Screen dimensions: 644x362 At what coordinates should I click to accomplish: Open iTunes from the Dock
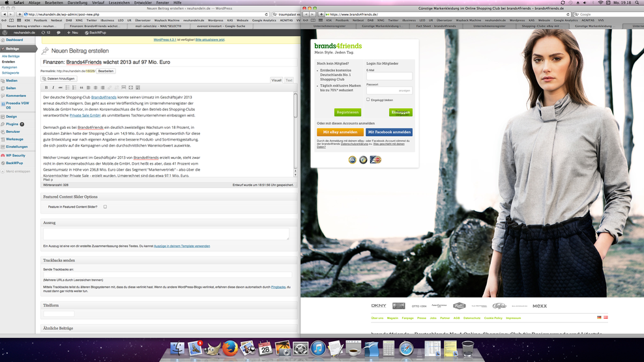click(318, 348)
